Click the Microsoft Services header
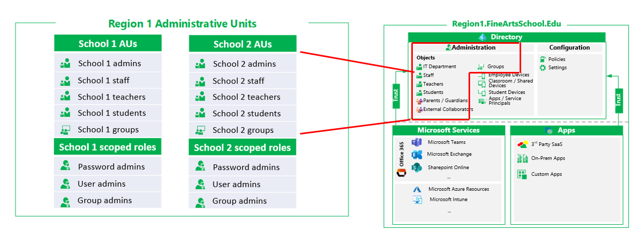The height and width of the screenshot is (245, 644). [x=448, y=130]
